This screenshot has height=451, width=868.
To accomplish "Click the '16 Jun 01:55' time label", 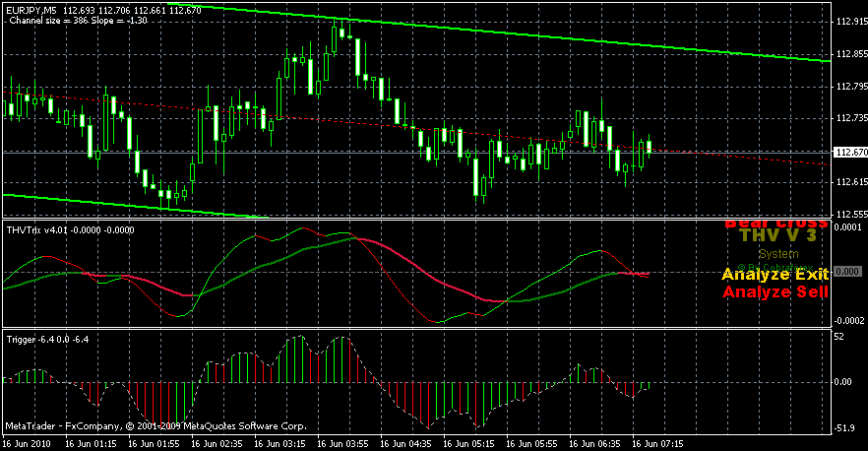I will [154, 444].
